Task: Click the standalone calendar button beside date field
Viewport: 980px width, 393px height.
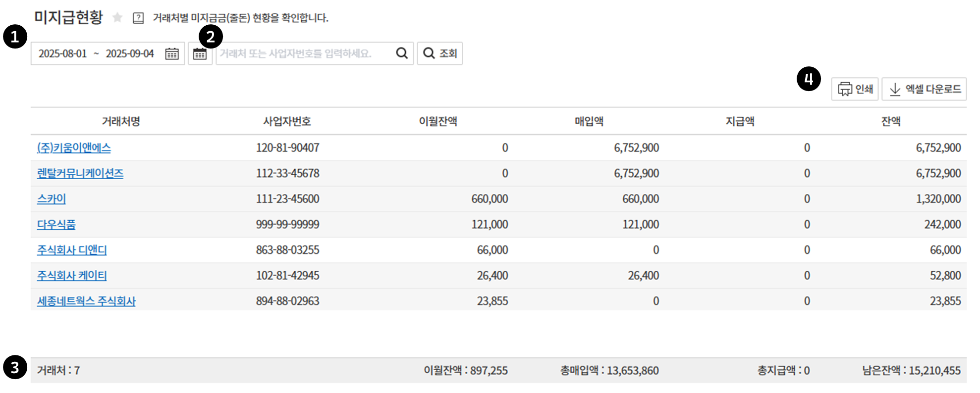Action: 200,54
